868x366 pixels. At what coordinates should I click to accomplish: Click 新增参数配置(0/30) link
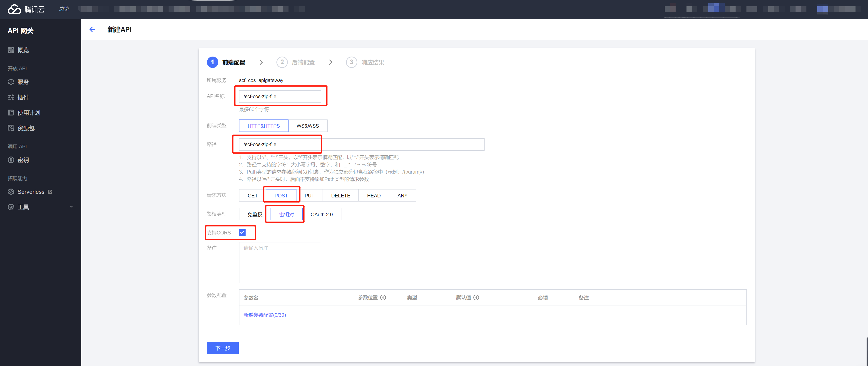coord(264,315)
